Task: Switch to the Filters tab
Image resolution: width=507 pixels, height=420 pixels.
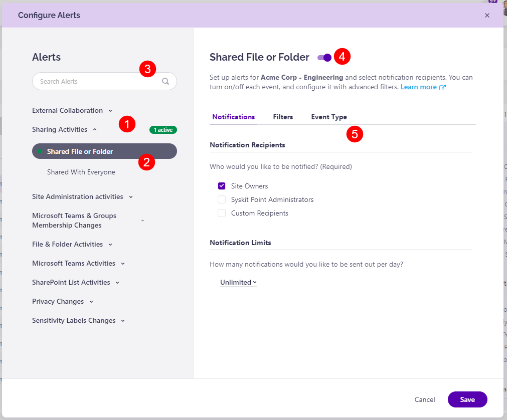Action: pos(282,117)
